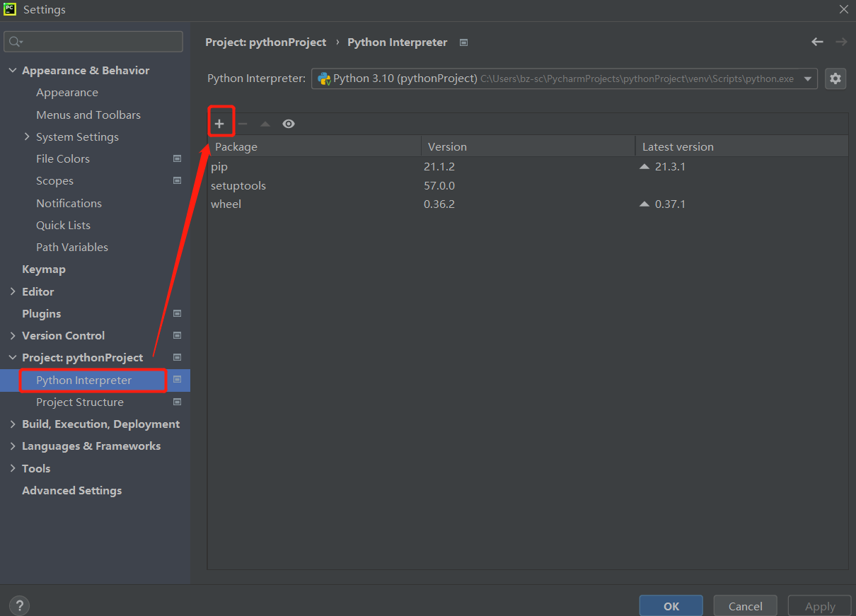Expand Build, Execution, Deployment section
This screenshot has width=856, height=616.
click(x=13, y=424)
